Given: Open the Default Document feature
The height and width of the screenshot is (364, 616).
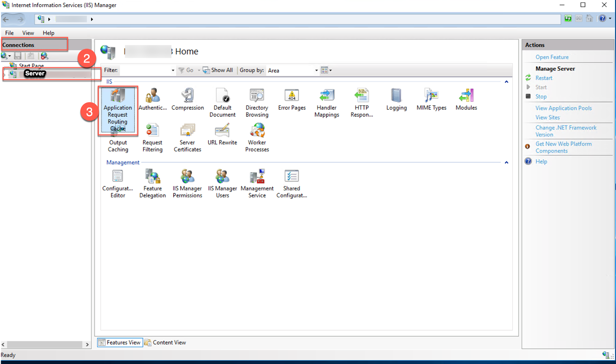Looking at the screenshot, I should tap(223, 103).
